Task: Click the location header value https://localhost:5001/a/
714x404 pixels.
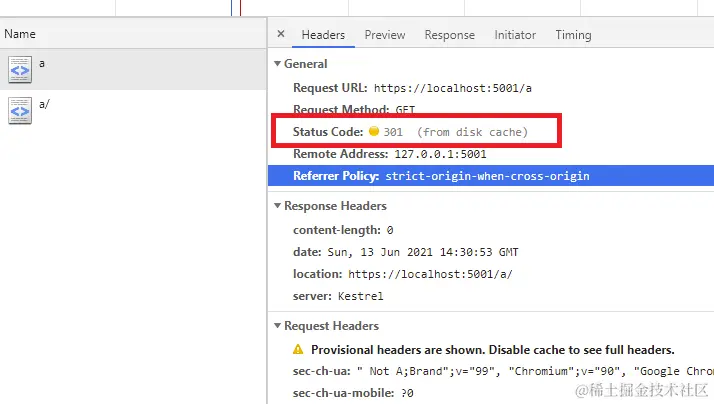Action: (430, 274)
